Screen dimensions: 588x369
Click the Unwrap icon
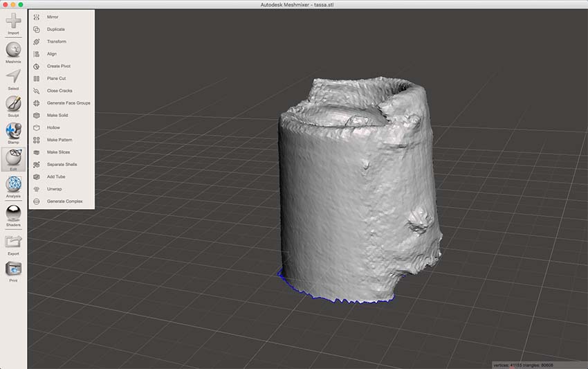coord(37,189)
